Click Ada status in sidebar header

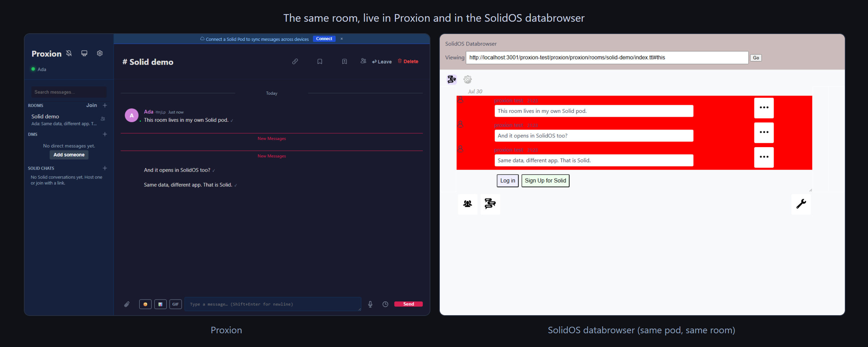[39, 69]
